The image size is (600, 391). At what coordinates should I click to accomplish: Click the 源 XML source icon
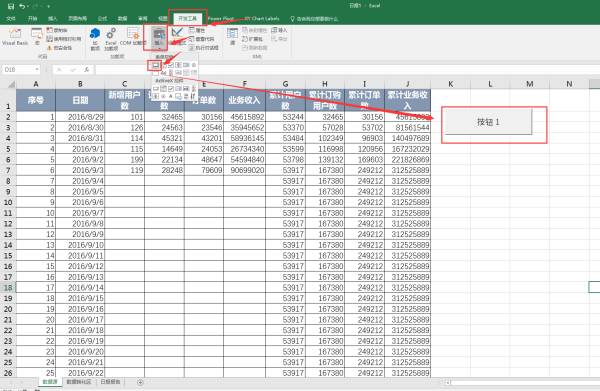tap(232, 37)
